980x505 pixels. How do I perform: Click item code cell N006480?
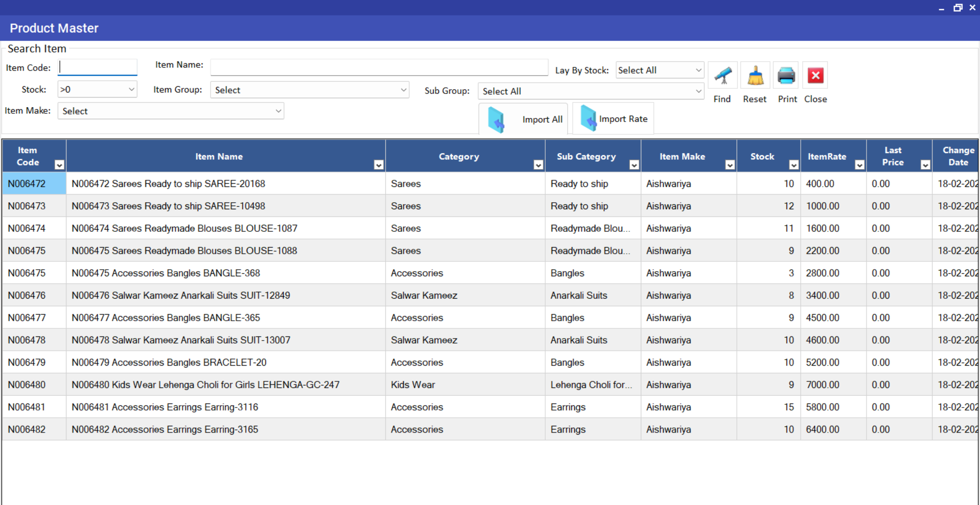coord(34,384)
